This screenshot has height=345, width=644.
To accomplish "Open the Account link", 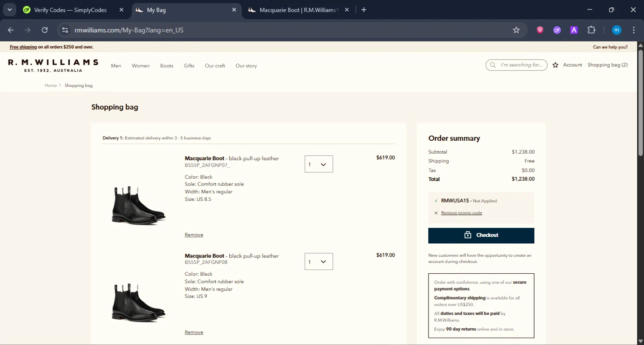I will click(x=572, y=65).
